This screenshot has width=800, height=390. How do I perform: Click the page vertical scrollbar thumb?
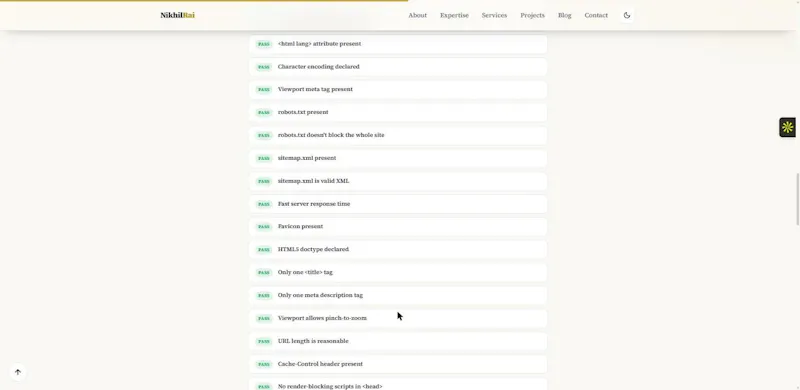[x=798, y=199]
